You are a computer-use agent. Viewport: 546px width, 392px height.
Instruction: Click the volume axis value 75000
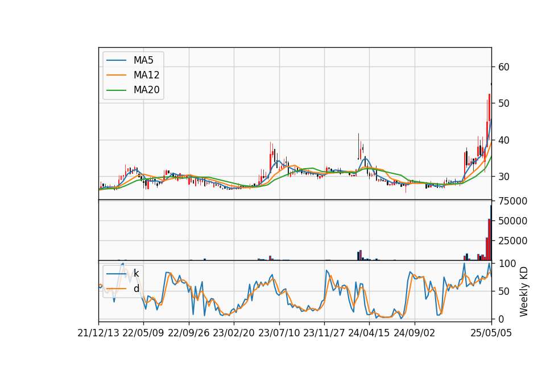[513, 201]
